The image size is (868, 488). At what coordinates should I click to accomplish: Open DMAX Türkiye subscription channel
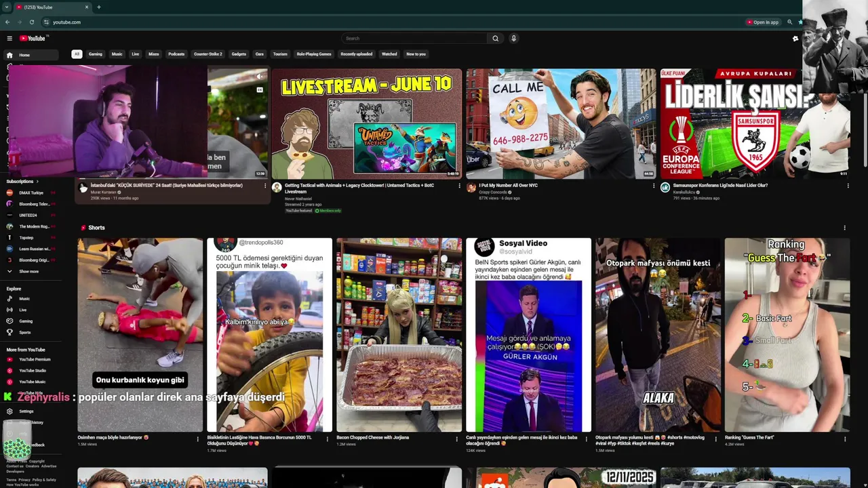coord(32,192)
